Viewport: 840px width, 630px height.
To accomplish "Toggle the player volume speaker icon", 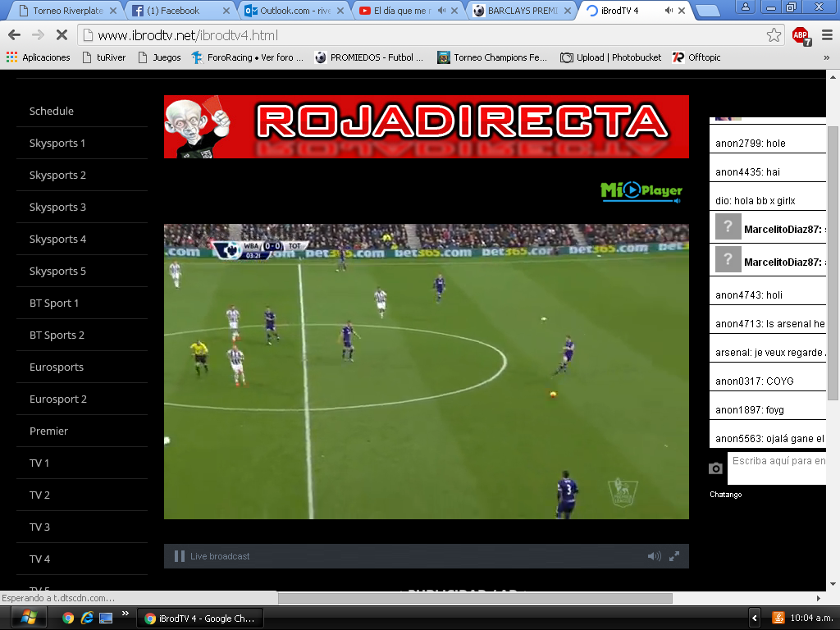I will tap(654, 556).
